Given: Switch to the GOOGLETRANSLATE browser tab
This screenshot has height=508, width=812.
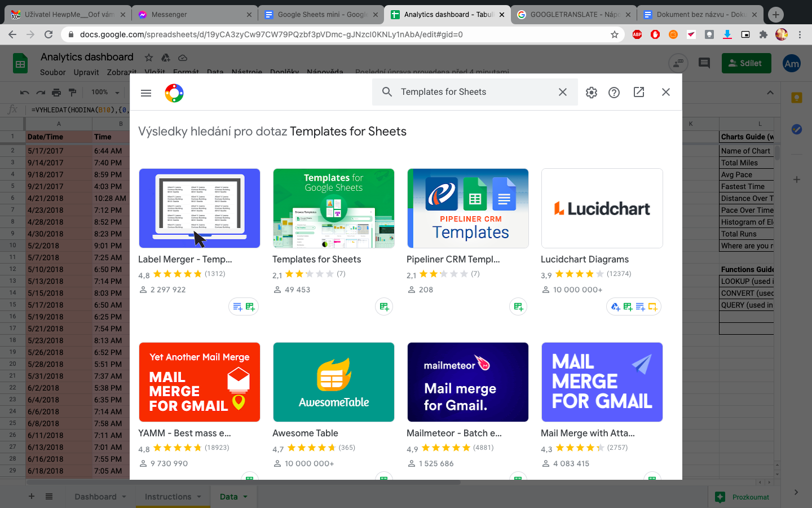Looking at the screenshot, I should tap(574, 15).
